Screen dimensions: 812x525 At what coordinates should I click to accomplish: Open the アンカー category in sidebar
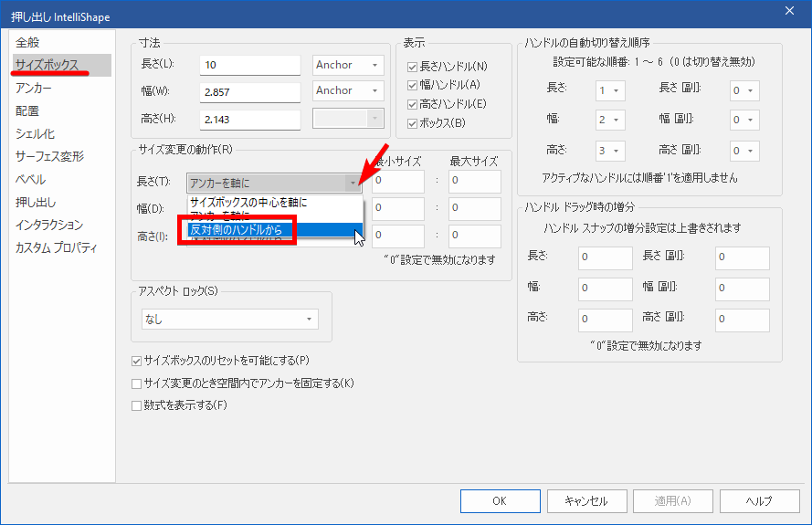click(34, 88)
